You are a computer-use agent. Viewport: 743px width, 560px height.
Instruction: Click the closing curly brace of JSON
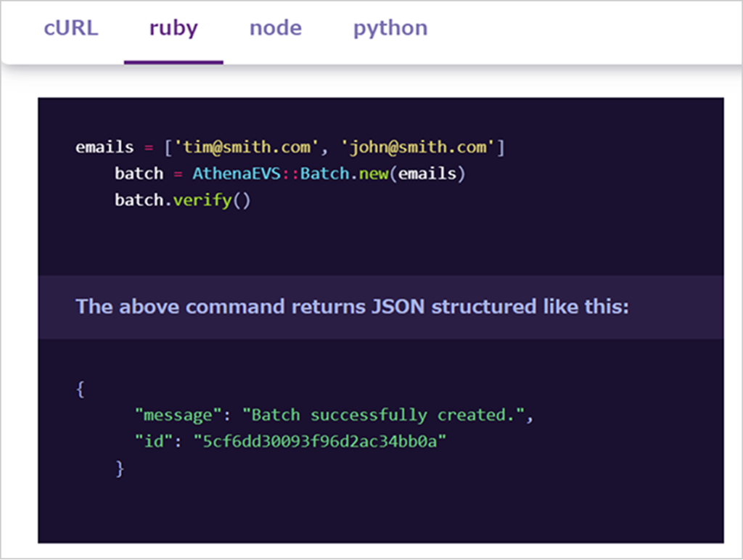point(120,469)
